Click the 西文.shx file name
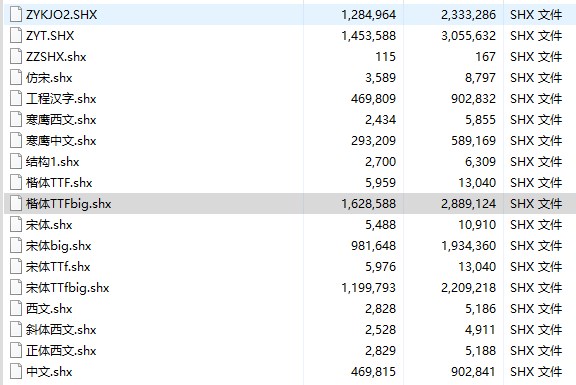Viewport: 576px width, 385px height. 49,309
